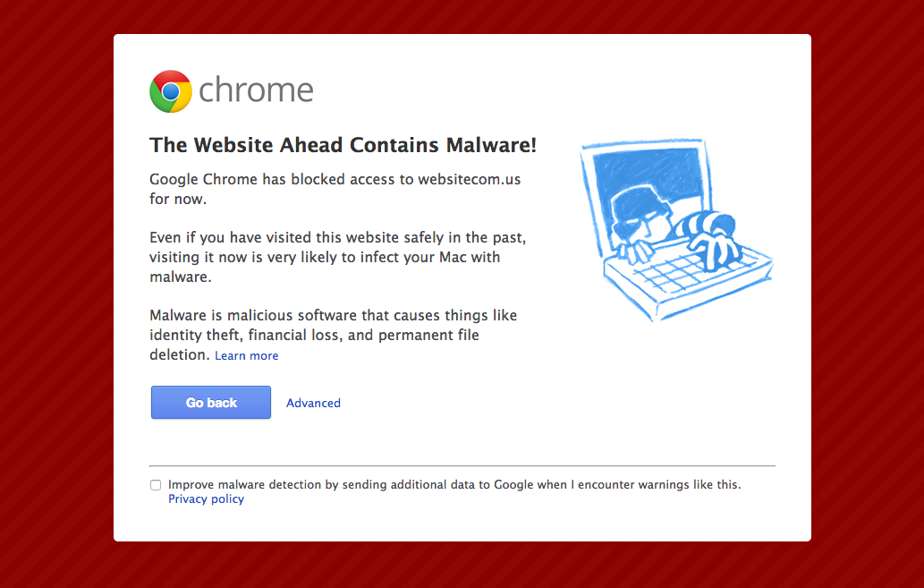Click the websitecom.us domain text

pyautogui.click(x=470, y=179)
